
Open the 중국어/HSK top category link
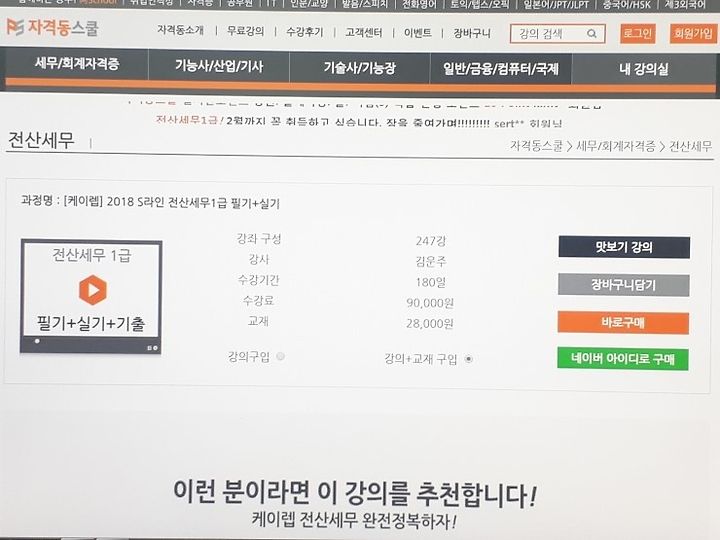point(626,5)
